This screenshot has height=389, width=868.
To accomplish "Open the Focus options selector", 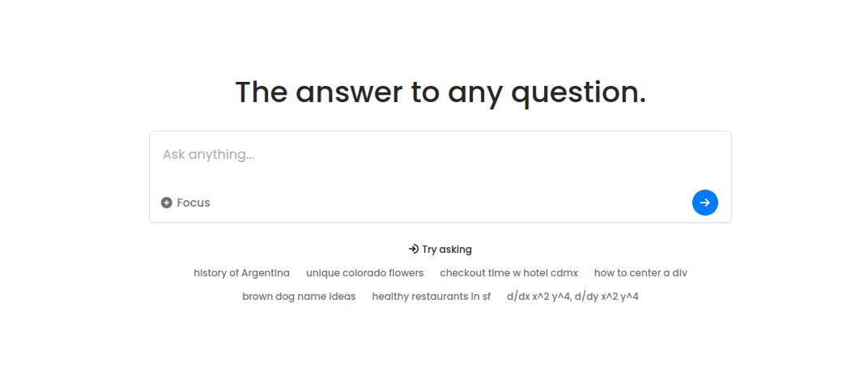I will tap(186, 203).
